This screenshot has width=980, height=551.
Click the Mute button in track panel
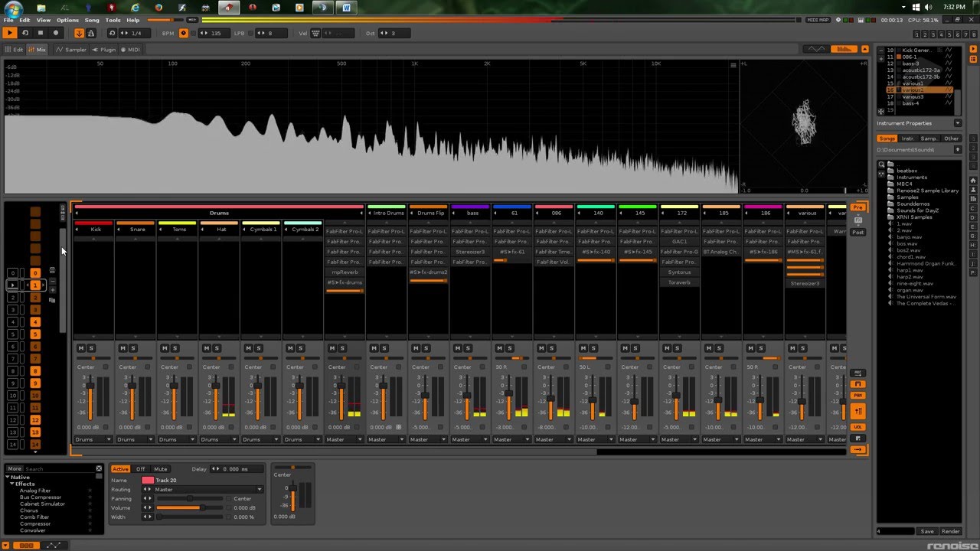[160, 469]
